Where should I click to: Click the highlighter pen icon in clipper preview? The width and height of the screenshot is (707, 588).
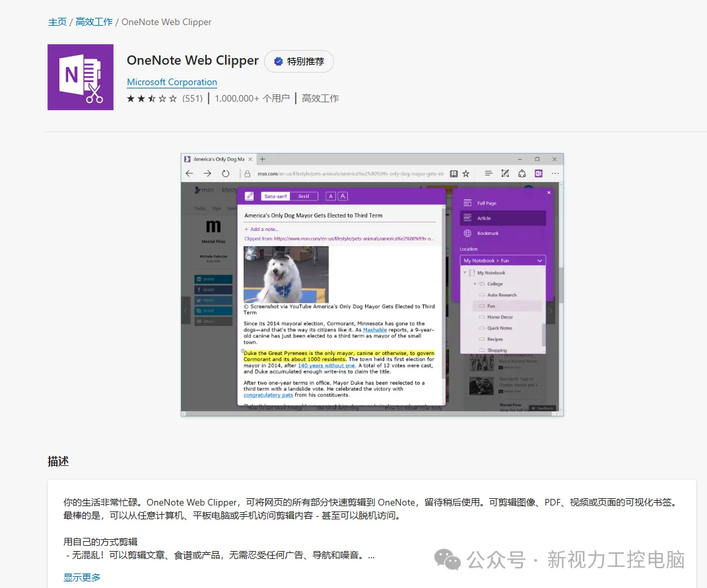pos(250,196)
